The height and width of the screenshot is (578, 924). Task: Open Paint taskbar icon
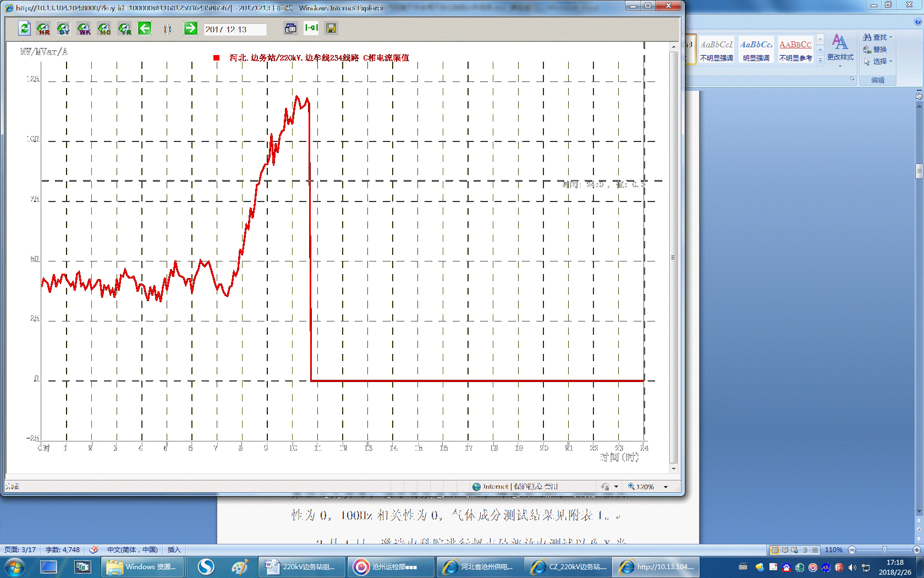[239, 567]
